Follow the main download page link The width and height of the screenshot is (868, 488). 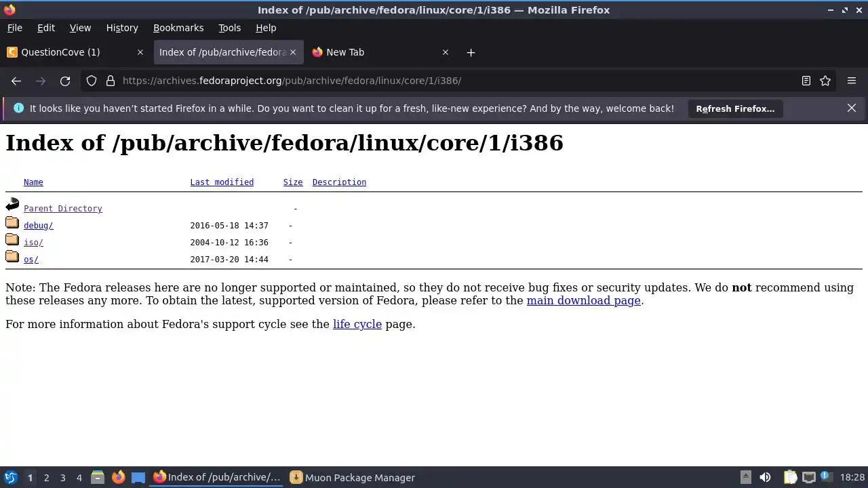click(583, 300)
